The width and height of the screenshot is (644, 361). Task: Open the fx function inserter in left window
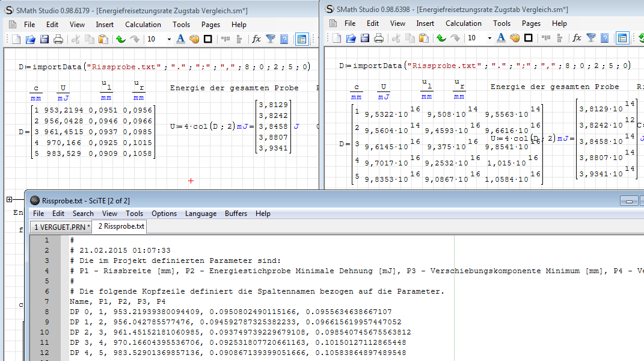click(256, 39)
